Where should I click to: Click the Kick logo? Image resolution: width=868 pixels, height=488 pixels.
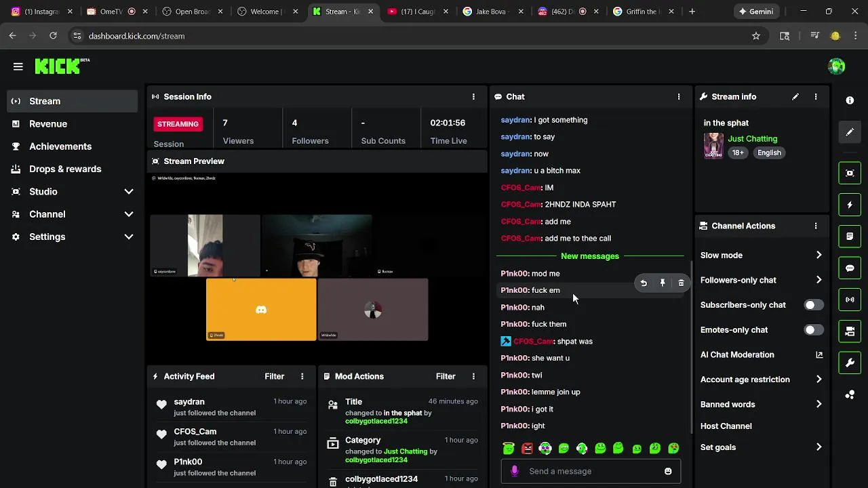coord(62,66)
